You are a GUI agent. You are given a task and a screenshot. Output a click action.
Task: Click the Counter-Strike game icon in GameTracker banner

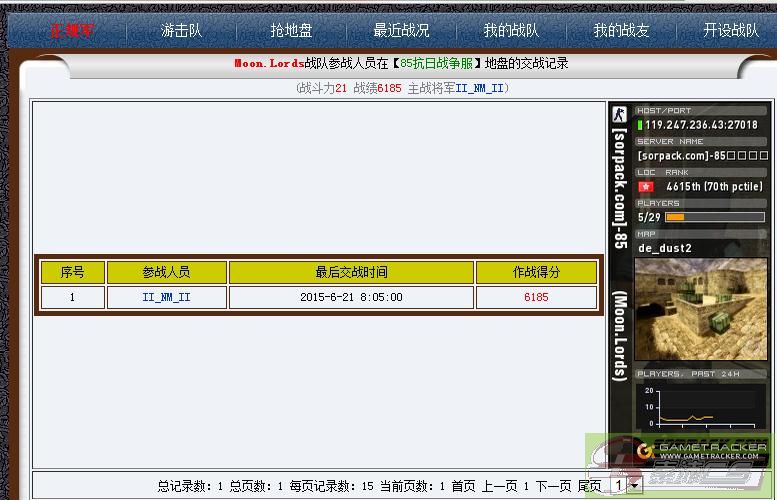click(619, 114)
